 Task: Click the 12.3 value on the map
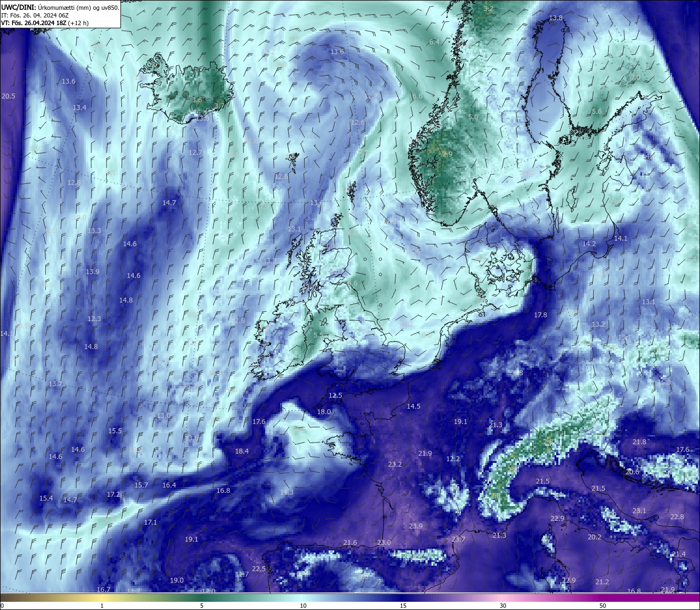pyautogui.click(x=94, y=319)
